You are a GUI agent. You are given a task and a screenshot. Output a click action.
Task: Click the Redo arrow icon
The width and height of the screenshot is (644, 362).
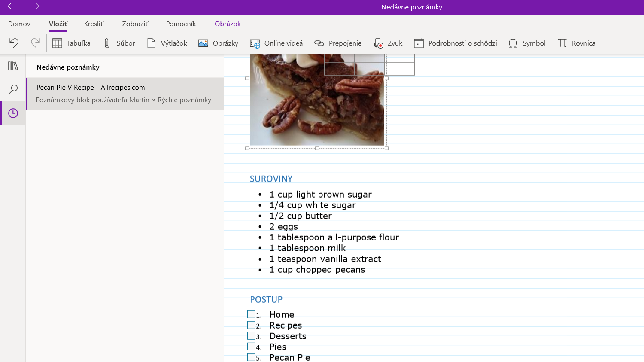(x=35, y=43)
